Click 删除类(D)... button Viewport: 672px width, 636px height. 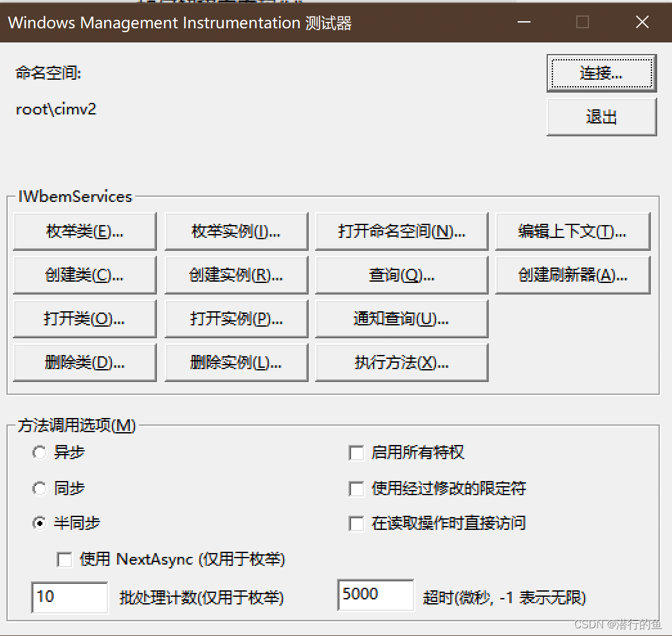84,363
